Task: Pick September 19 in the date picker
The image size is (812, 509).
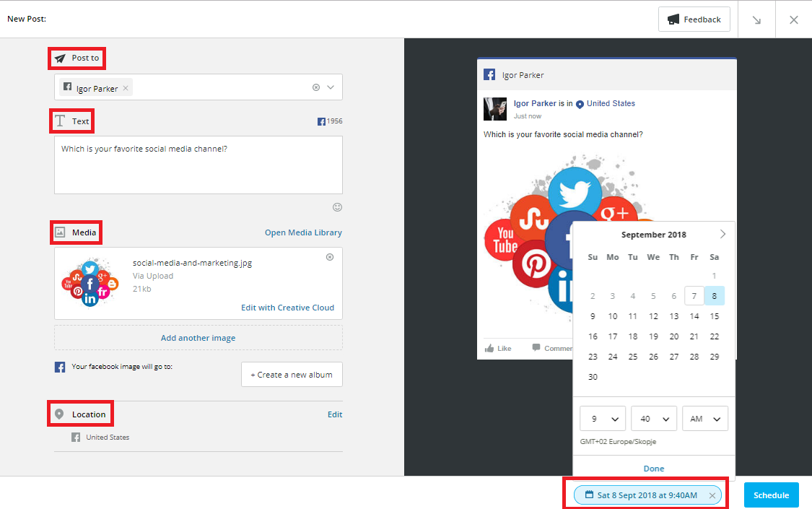Action: point(653,336)
